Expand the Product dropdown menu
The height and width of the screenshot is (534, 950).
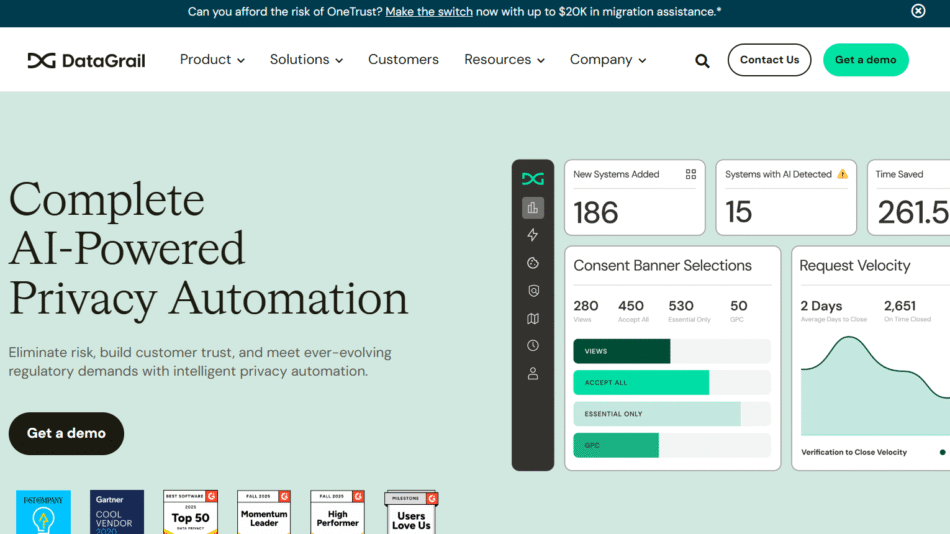(x=212, y=60)
